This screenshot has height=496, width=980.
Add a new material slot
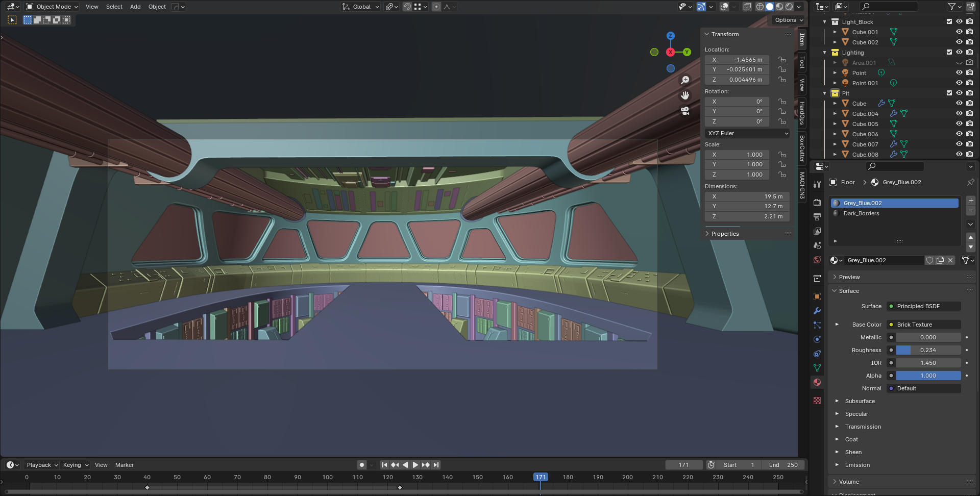click(971, 201)
